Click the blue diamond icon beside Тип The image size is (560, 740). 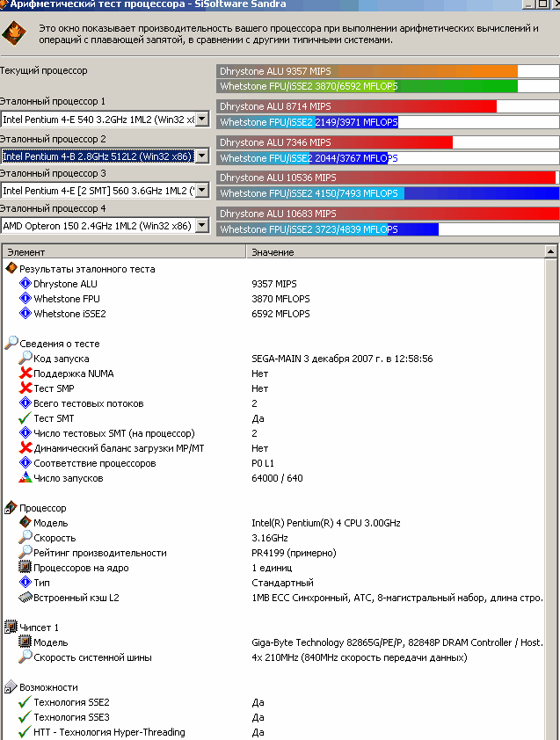click(25, 583)
